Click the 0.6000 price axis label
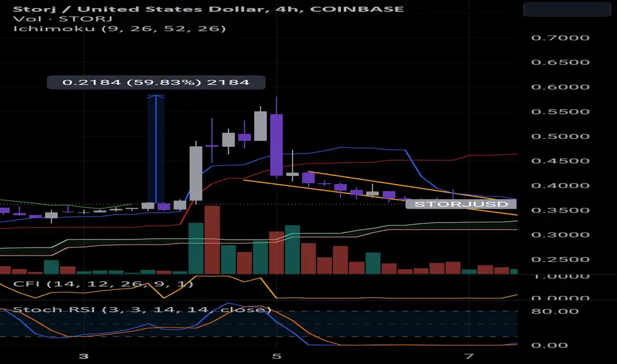617x364 pixels. 560,87
